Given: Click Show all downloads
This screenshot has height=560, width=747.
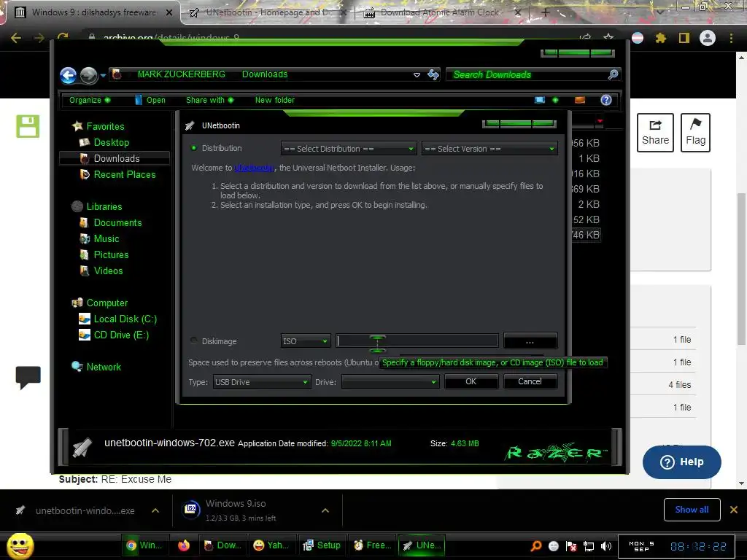Looking at the screenshot, I should 692,510.
